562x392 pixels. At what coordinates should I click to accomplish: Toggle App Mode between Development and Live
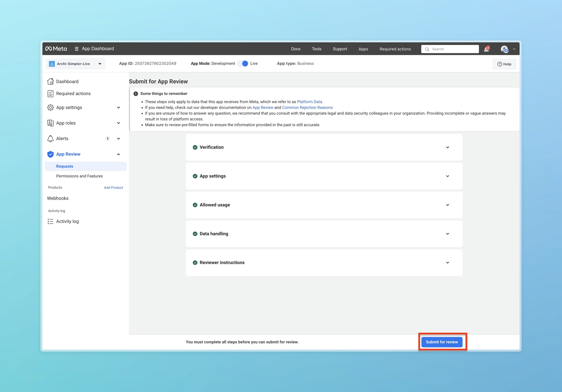click(x=243, y=64)
